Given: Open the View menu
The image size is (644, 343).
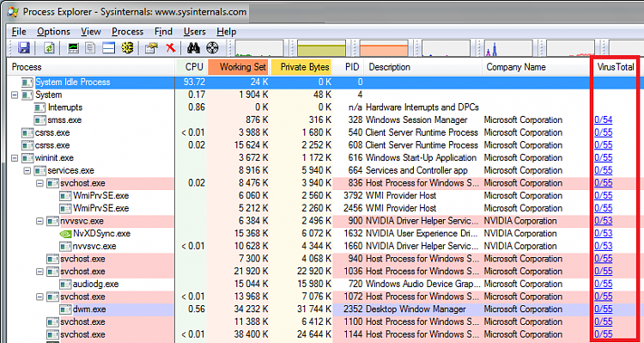Looking at the screenshot, I should click(x=91, y=32).
